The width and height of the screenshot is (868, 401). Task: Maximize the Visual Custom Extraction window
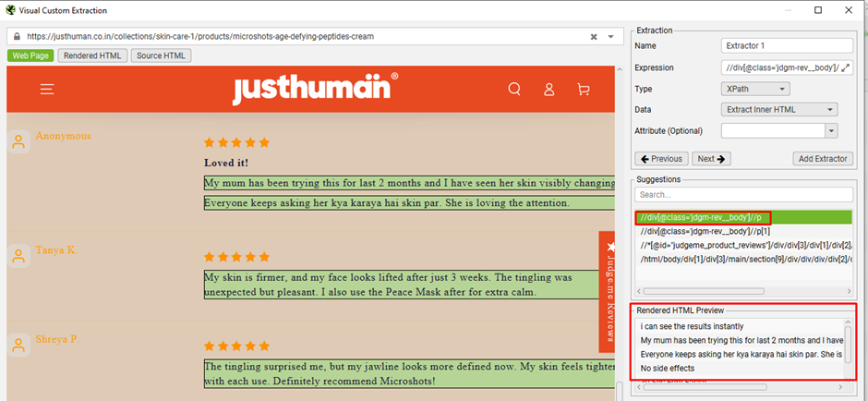[817, 10]
